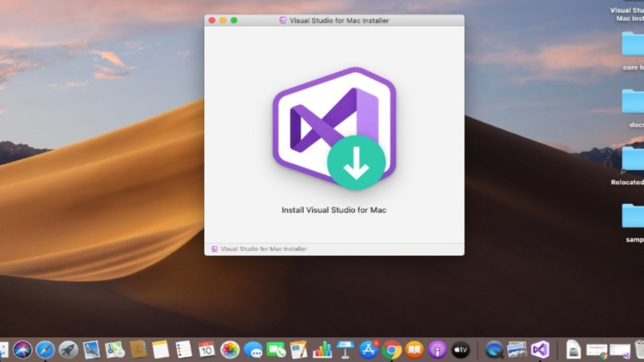Launch FaceTime from the dock

tap(276, 349)
